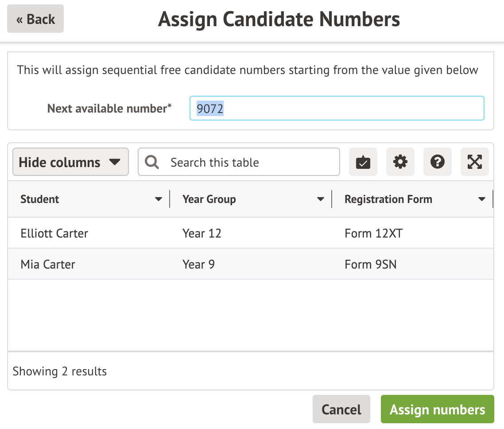Screen dimensions: 504x429
Task: Click the Year Group column header
Action: click(x=209, y=199)
